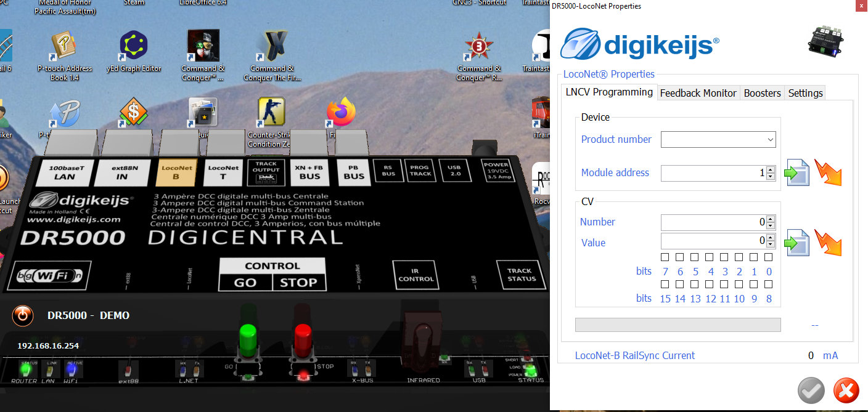Click the orange write arrow beside CV Value
Screen dimensions: 868x412
coord(828,243)
